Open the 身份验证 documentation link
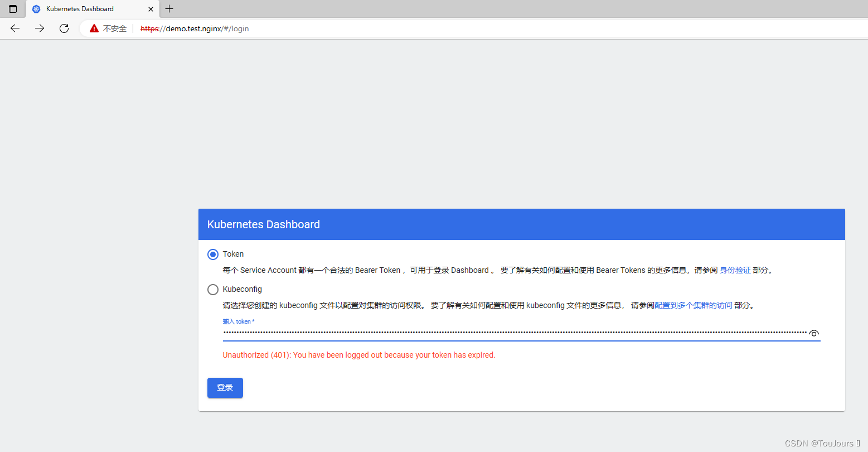Viewport: 868px width, 452px height. [735, 270]
